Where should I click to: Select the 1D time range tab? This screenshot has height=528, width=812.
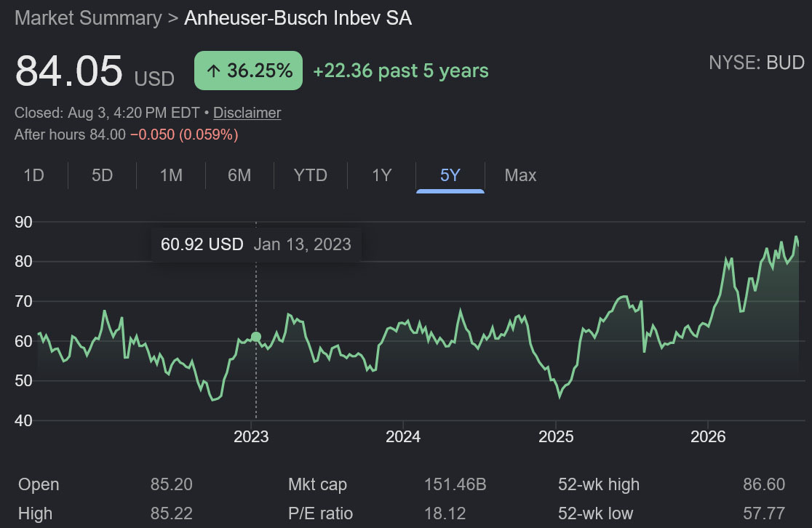33,175
